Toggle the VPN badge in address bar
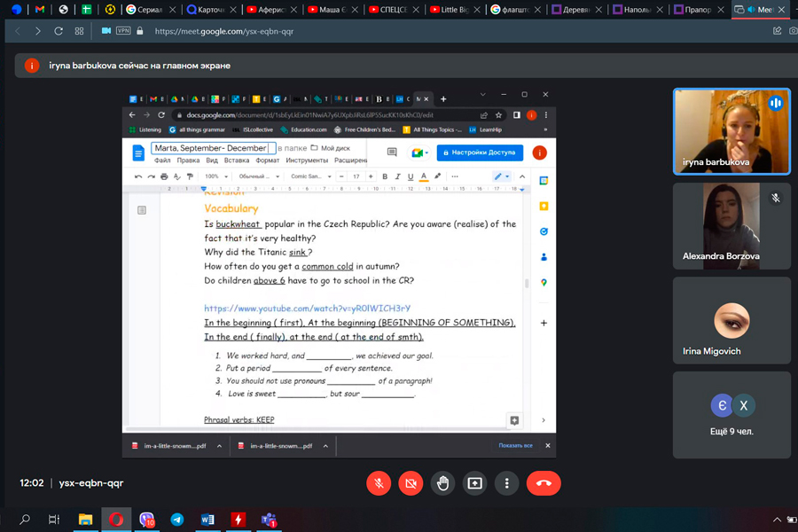Image resolution: width=798 pixels, height=532 pixels. pyautogui.click(x=123, y=30)
